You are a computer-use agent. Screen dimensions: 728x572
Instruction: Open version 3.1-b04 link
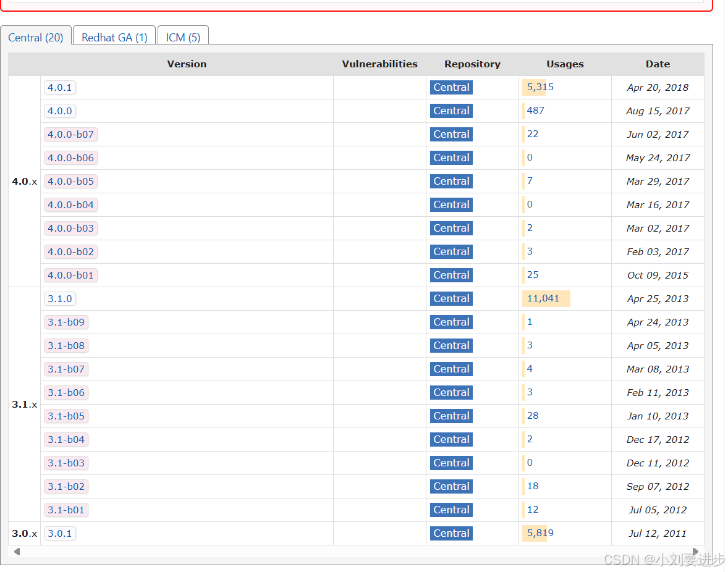coord(66,439)
